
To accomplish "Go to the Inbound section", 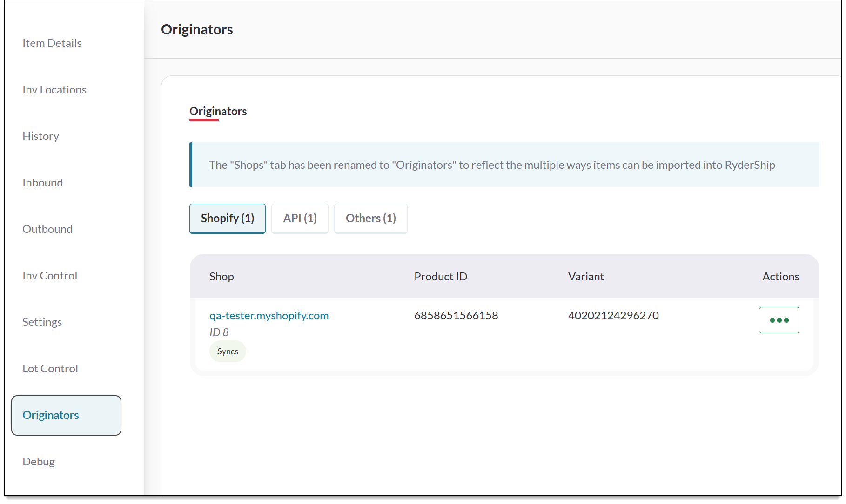I will 42,182.
